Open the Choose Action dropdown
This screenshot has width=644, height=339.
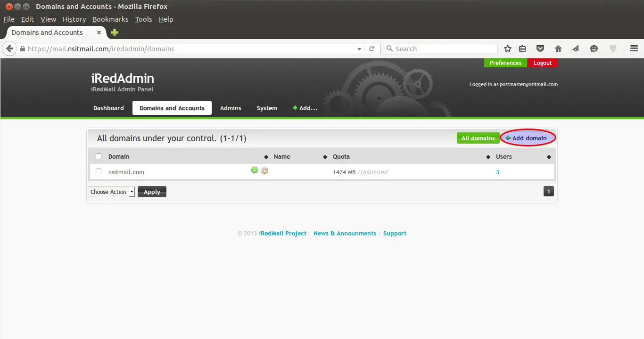tap(111, 192)
